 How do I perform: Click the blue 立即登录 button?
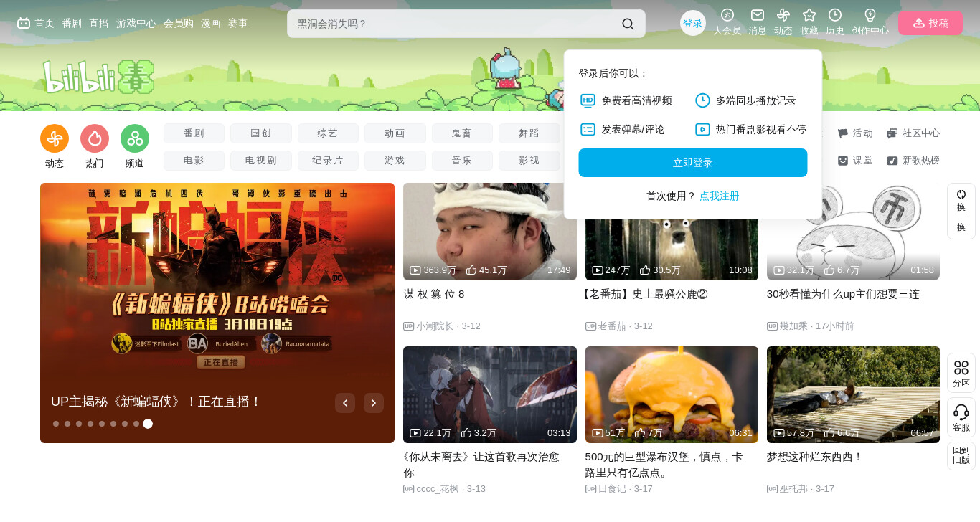coord(693,163)
